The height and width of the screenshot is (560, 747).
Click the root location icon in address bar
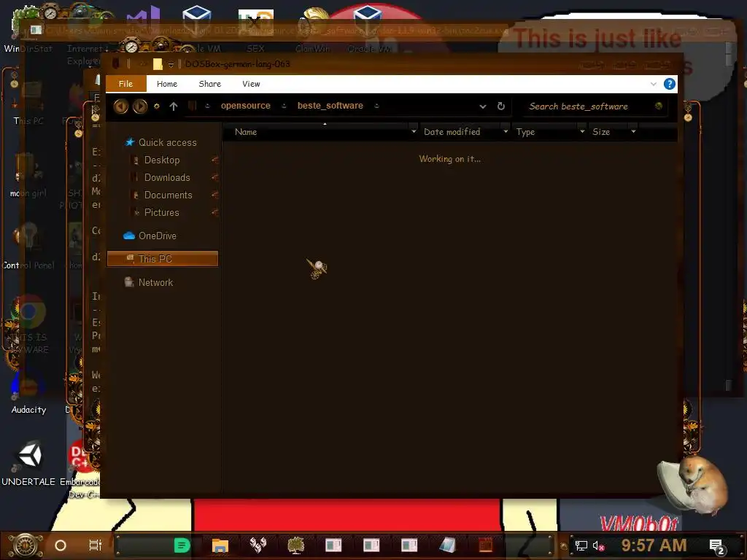tap(192, 106)
